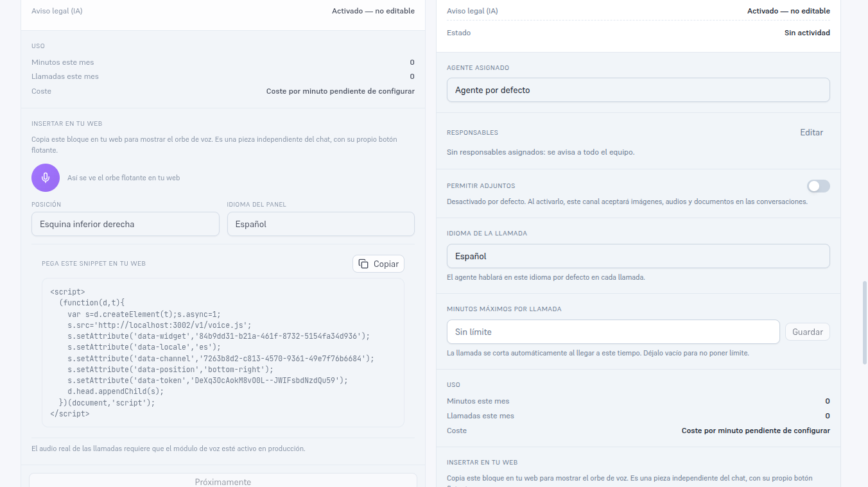Toggle the Permitir adjuntos switch
The image size is (868, 487).
click(x=819, y=186)
